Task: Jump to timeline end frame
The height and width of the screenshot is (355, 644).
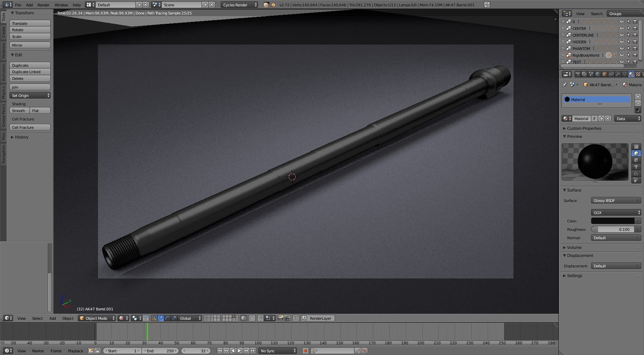Action: pos(253,351)
